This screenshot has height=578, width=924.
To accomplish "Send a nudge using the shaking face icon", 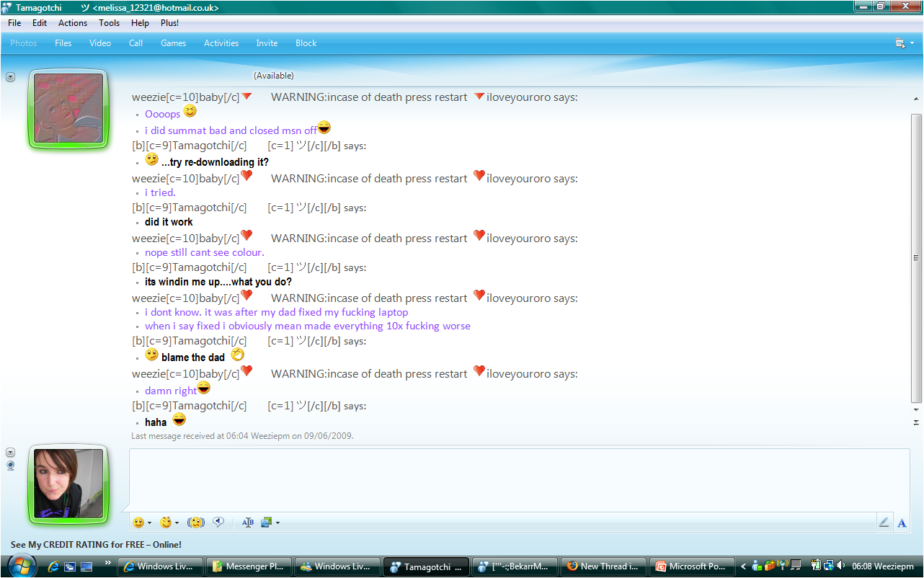I will (x=195, y=523).
